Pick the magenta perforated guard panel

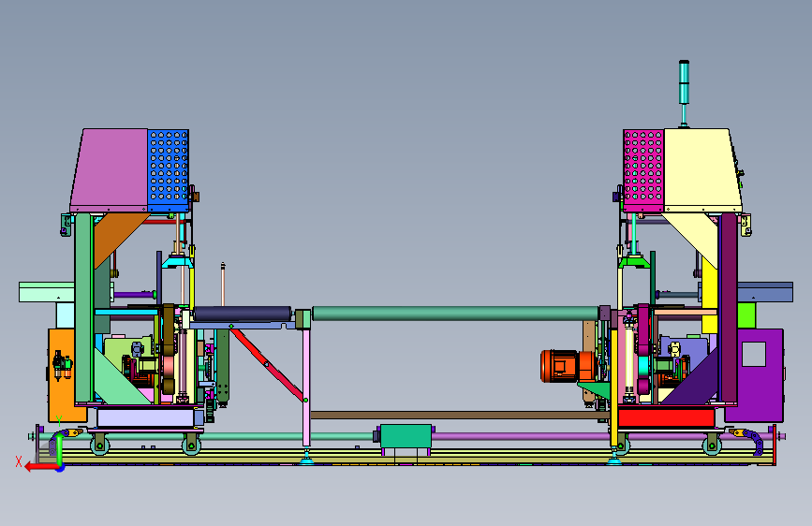(643, 171)
